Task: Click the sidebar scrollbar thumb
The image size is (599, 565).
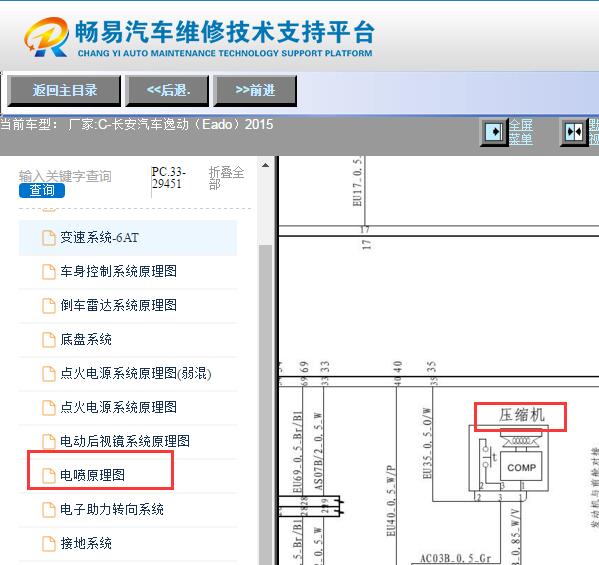Action: click(x=265, y=405)
